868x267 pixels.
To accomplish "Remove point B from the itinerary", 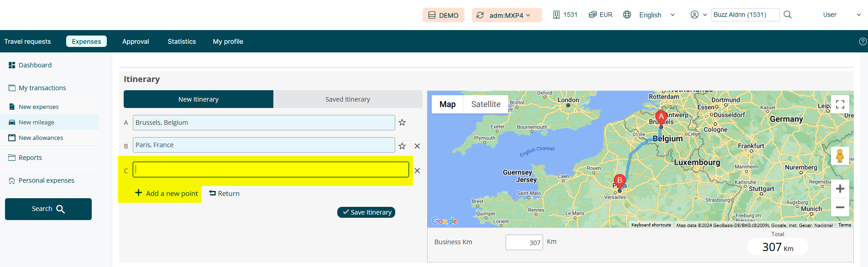I will [417, 146].
